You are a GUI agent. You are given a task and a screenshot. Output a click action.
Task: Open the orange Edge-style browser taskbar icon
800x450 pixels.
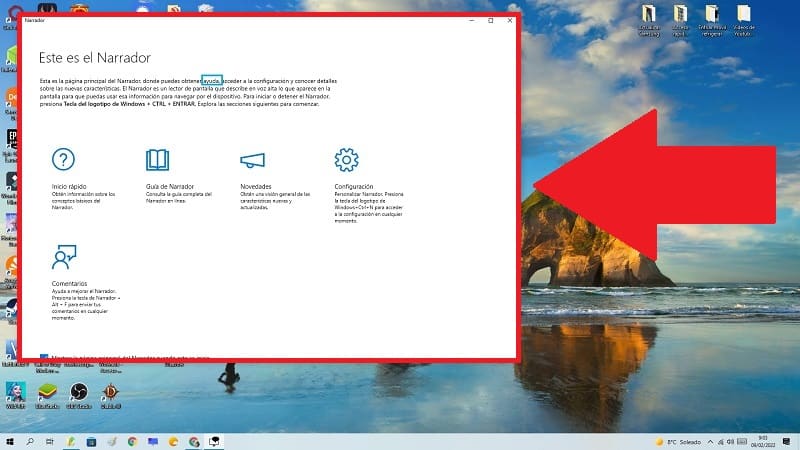click(173, 441)
